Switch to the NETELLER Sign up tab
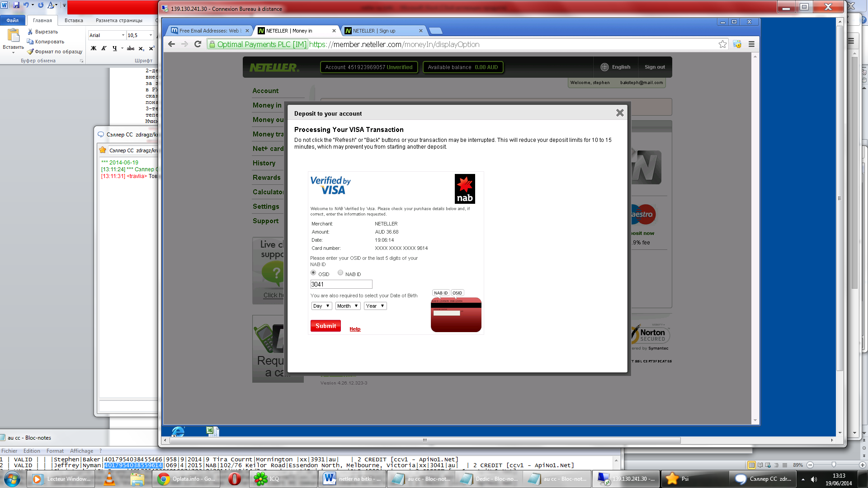 [383, 31]
